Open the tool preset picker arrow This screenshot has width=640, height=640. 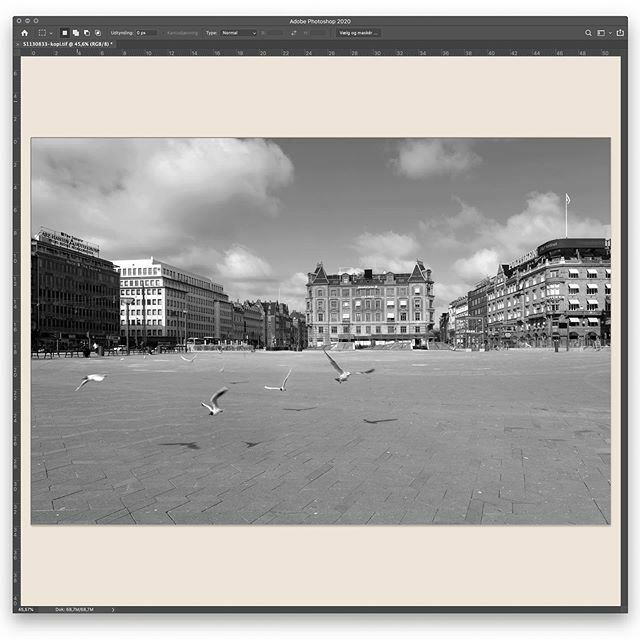pos(51,33)
